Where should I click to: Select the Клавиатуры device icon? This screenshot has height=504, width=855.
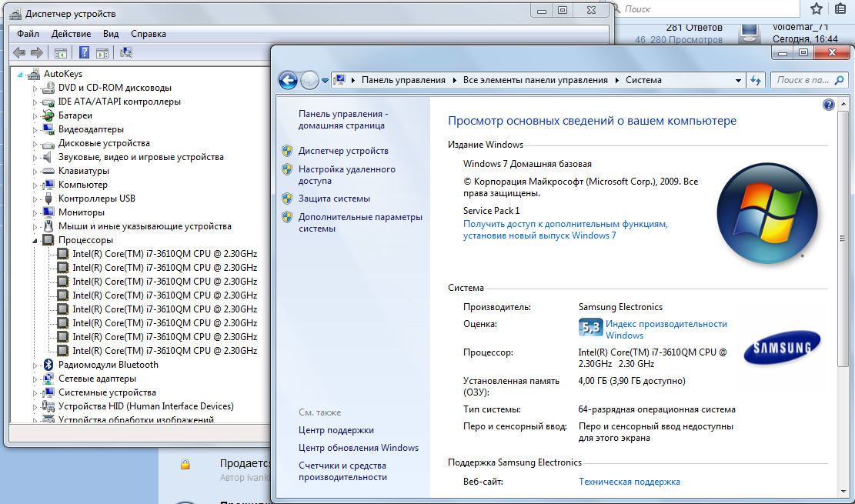(x=48, y=171)
